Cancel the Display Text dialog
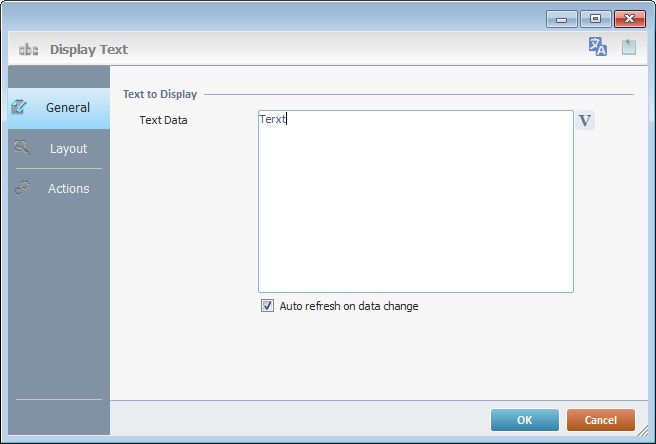The image size is (656, 444). (x=600, y=420)
